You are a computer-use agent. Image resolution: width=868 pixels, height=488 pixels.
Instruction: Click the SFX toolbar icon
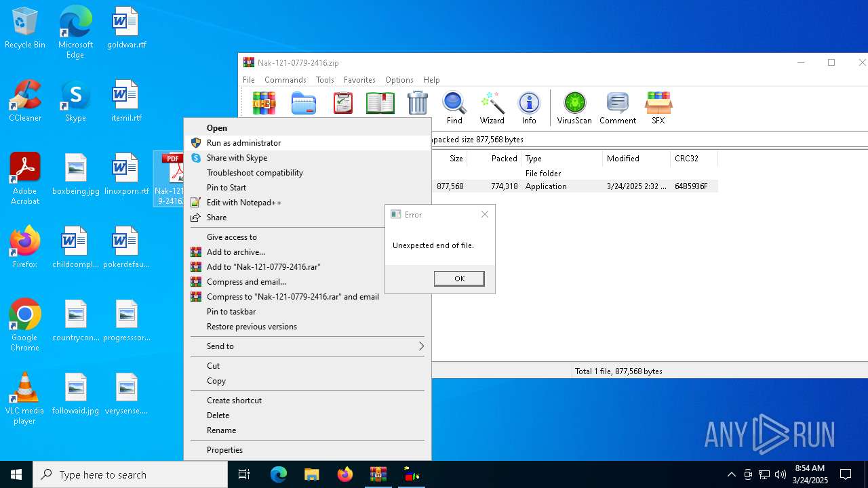[x=658, y=108]
